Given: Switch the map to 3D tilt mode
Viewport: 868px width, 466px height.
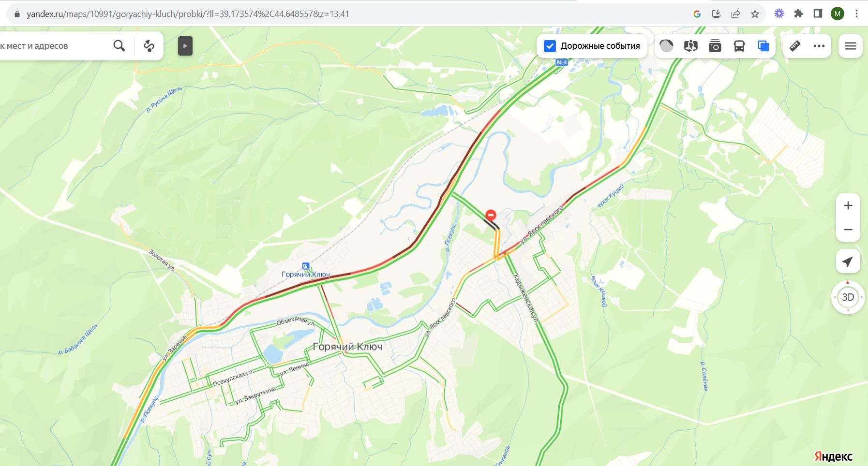Looking at the screenshot, I should coord(848,297).
